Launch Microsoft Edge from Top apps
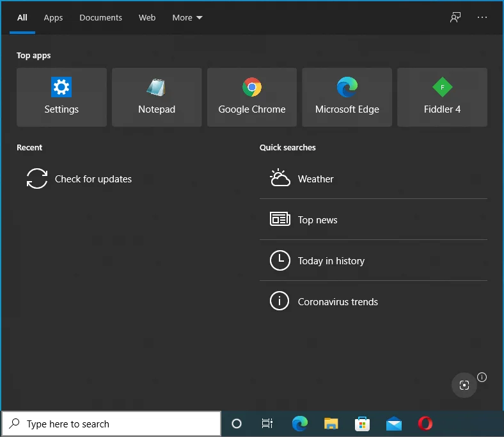This screenshot has height=437, width=504. pos(347,97)
